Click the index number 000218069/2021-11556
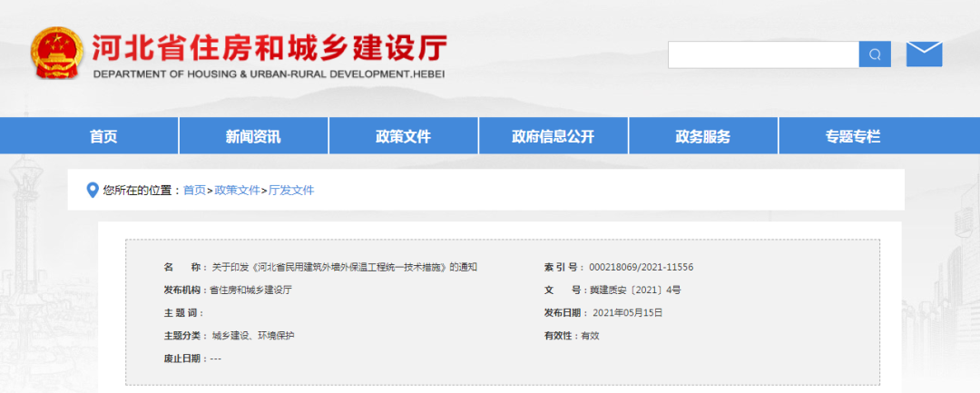980x393 pixels. coord(641,268)
